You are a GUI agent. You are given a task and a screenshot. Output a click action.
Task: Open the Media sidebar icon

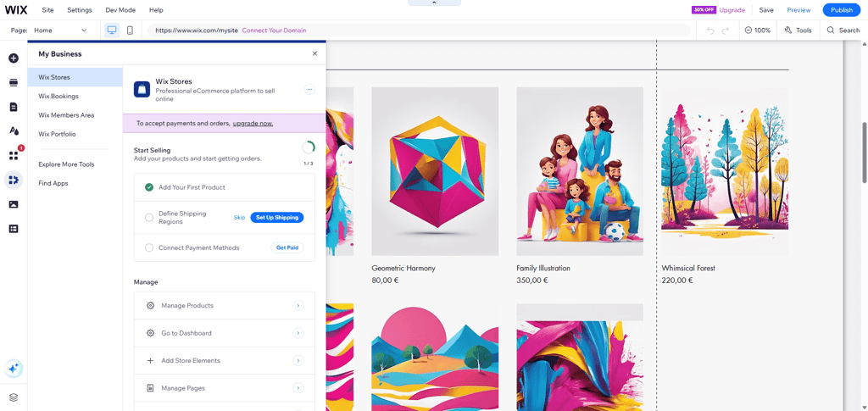(x=14, y=204)
